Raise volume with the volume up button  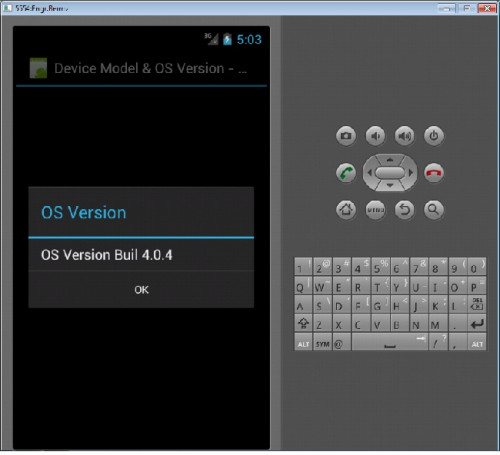coord(404,136)
